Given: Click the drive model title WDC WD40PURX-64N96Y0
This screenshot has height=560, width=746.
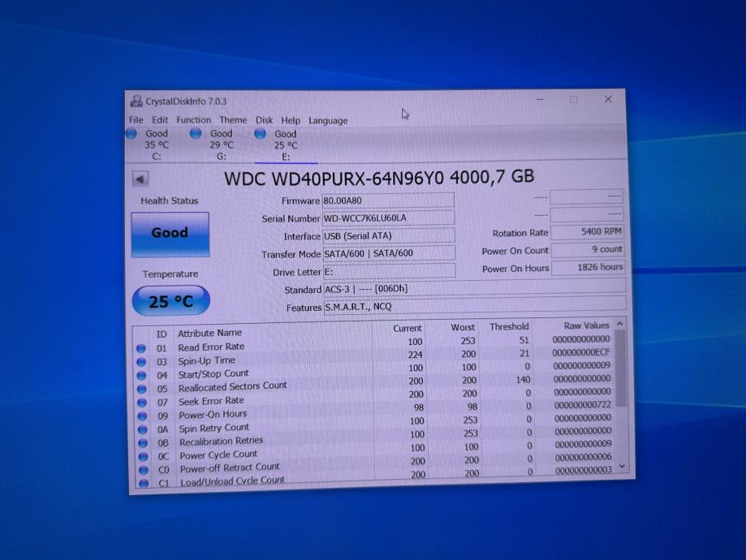Looking at the screenshot, I should tap(334, 179).
